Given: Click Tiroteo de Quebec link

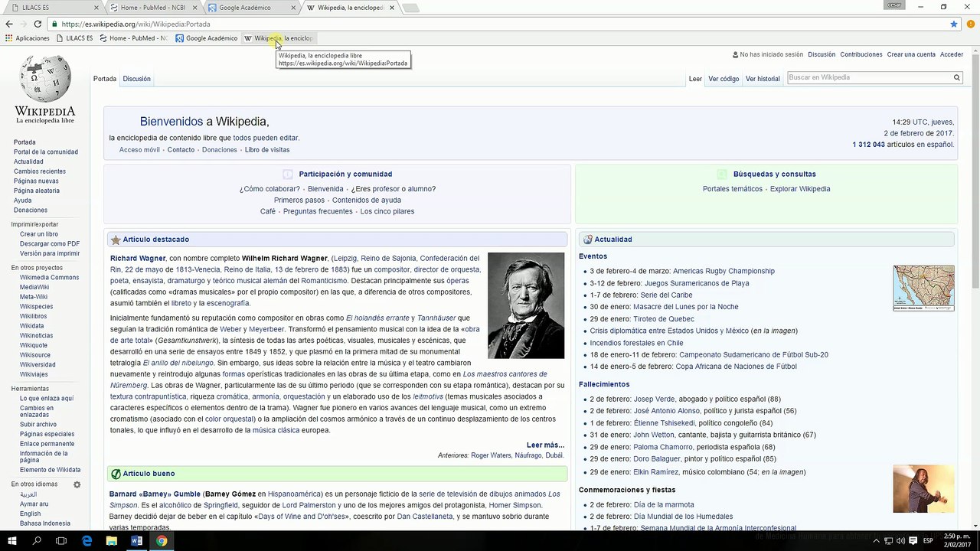Looking at the screenshot, I should 664,319.
